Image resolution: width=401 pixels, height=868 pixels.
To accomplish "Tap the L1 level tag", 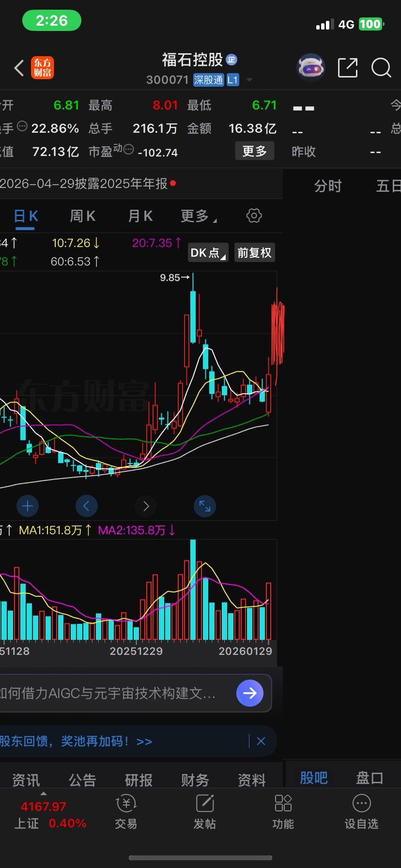I will coord(233,80).
